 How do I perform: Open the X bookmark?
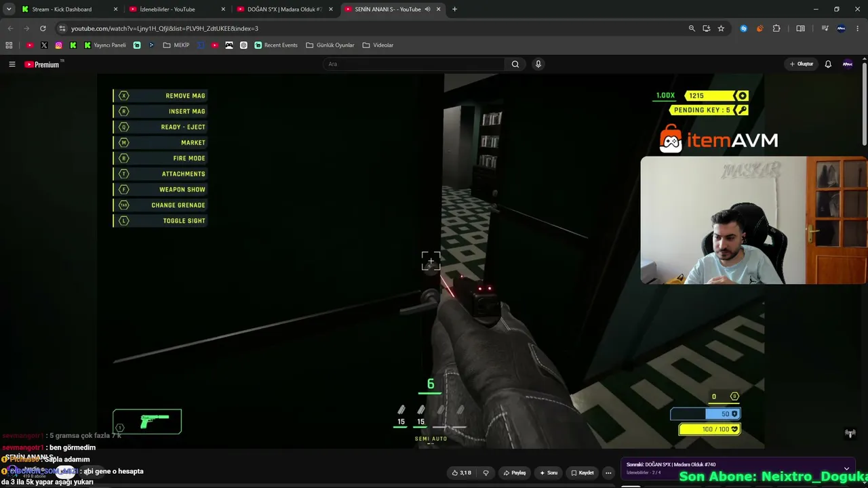coord(44,45)
